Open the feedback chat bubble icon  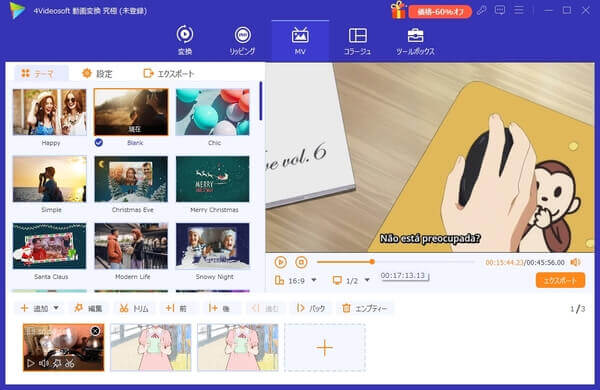tap(500, 10)
